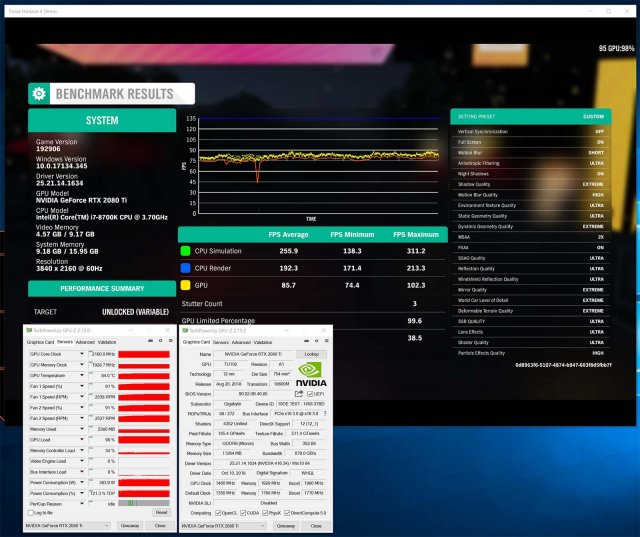Select the Advanced tab in Graphics Card window
Image resolution: width=640 pixels, height=537 pixels.
tap(241, 342)
